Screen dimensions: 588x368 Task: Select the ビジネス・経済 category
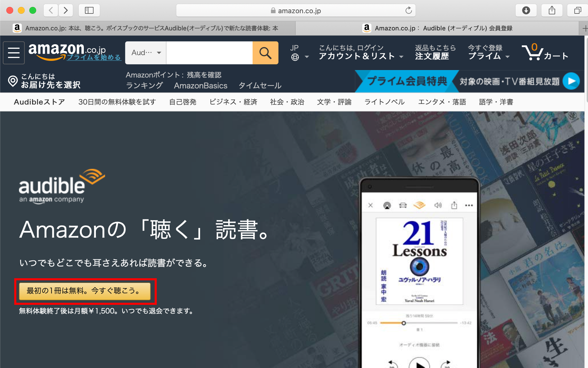(233, 102)
